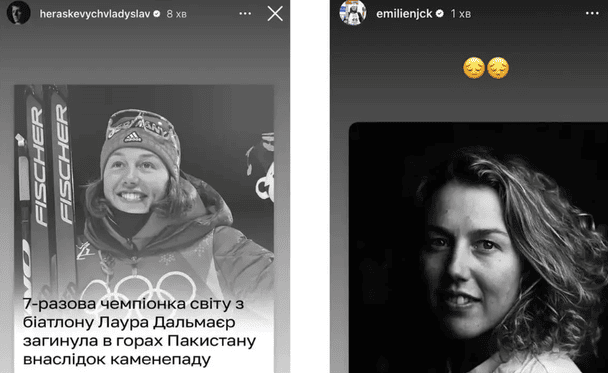The image size is (608, 373).
Task: Click the emilienjck username
Action: tap(404, 14)
